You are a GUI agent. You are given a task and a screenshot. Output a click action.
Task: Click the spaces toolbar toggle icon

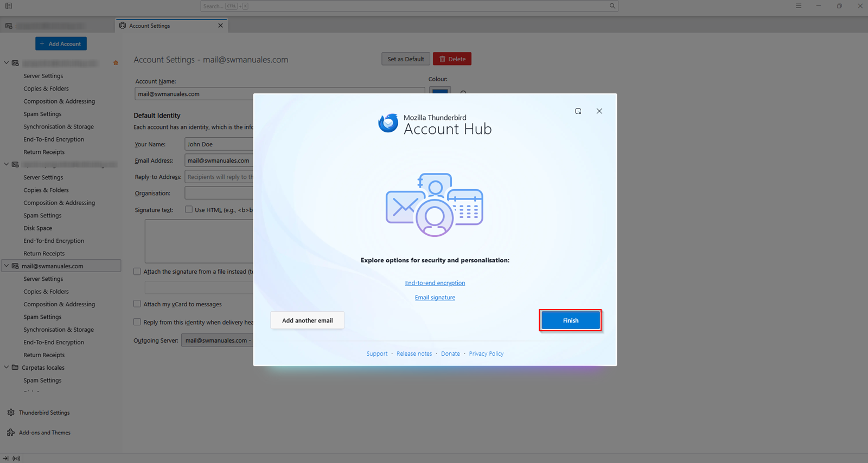point(9,6)
